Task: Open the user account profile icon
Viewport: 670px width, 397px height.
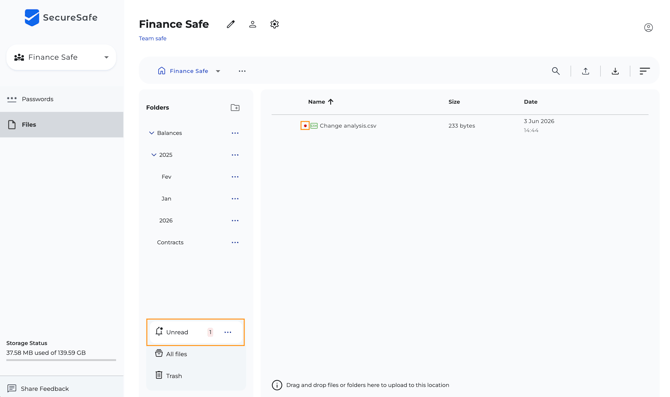Action: pos(648,28)
